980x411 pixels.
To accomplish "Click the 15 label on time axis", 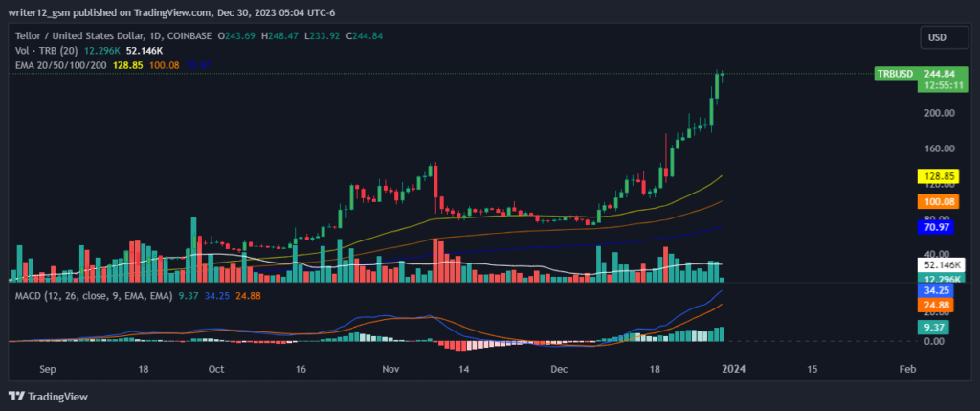I will coord(812,370).
